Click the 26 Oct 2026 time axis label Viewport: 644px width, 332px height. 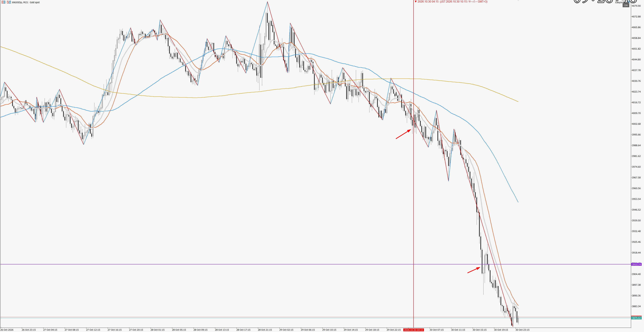7,330
